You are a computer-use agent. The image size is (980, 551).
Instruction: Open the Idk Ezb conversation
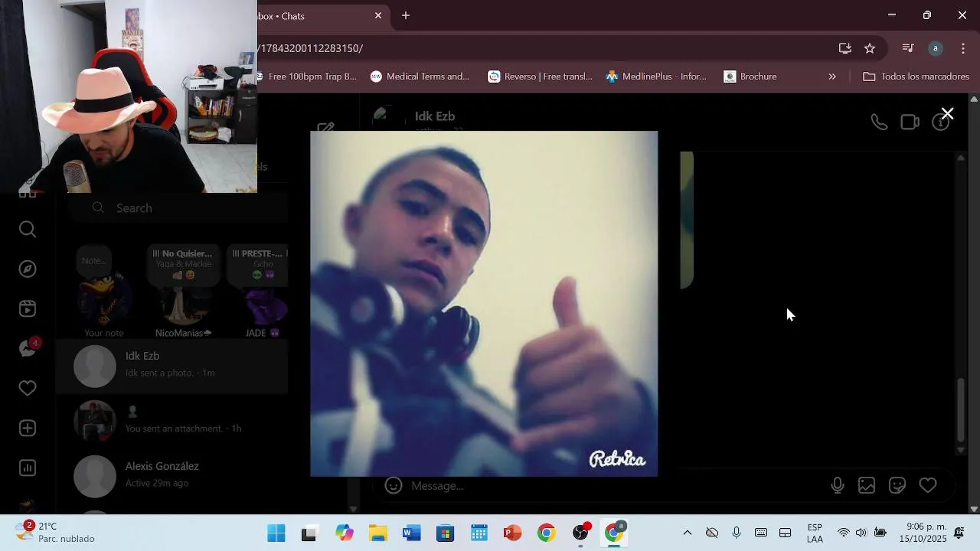click(x=171, y=365)
